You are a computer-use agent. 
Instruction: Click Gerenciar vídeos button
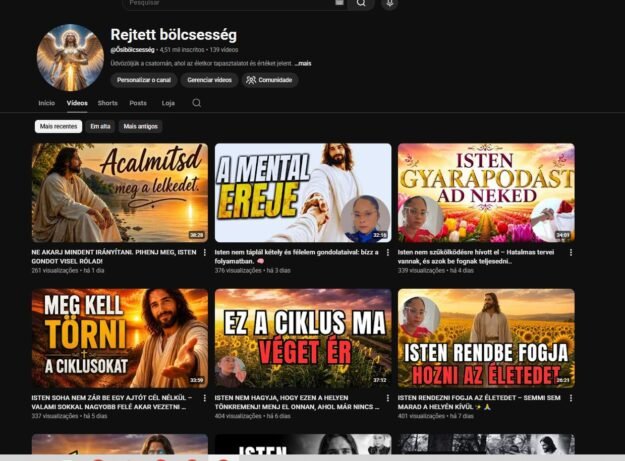(210, 80)
